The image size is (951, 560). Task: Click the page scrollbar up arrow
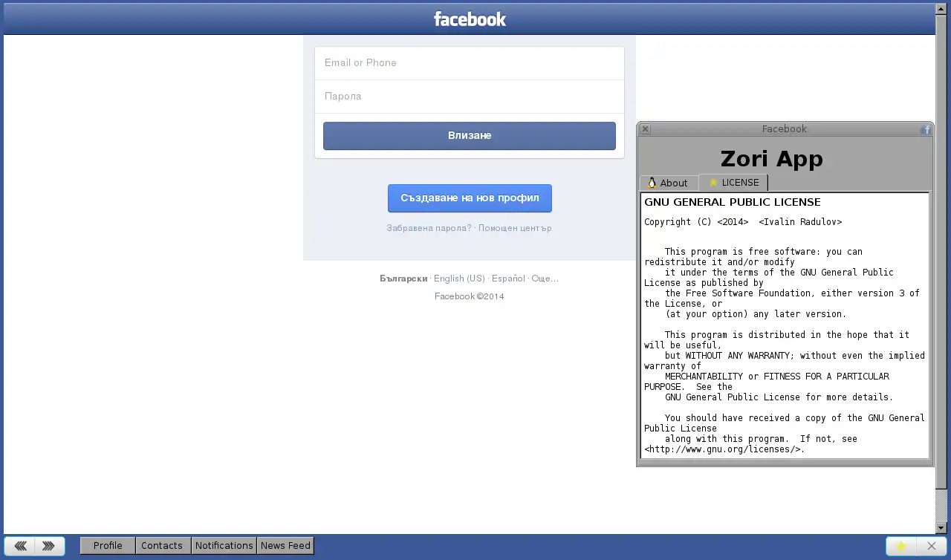pos(941,8)
